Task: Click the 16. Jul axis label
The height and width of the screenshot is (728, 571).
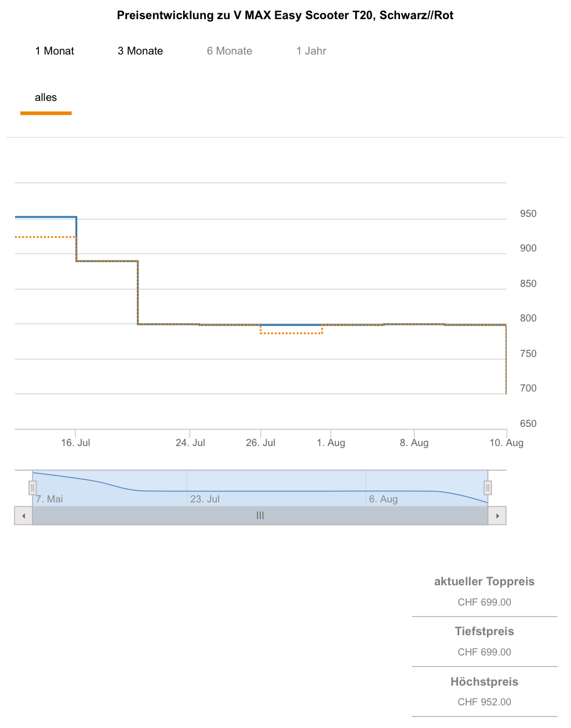Action: point(76,443)
